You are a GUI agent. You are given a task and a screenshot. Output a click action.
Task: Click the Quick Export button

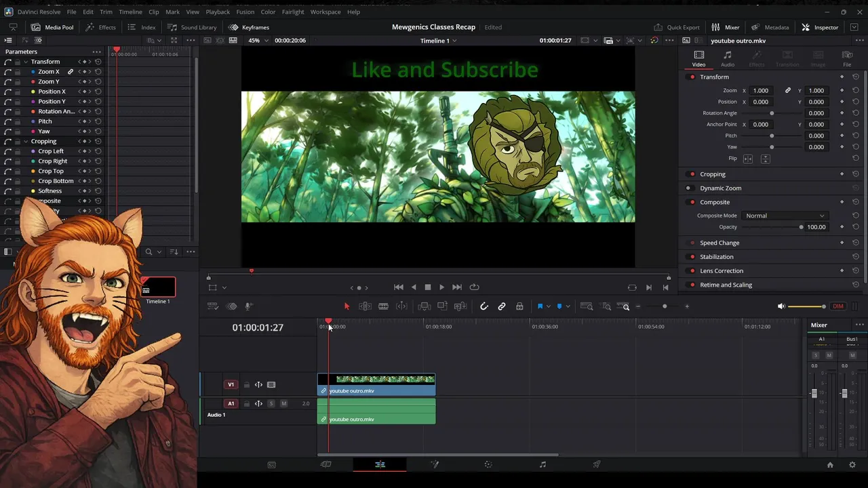(x=677, y=27)
